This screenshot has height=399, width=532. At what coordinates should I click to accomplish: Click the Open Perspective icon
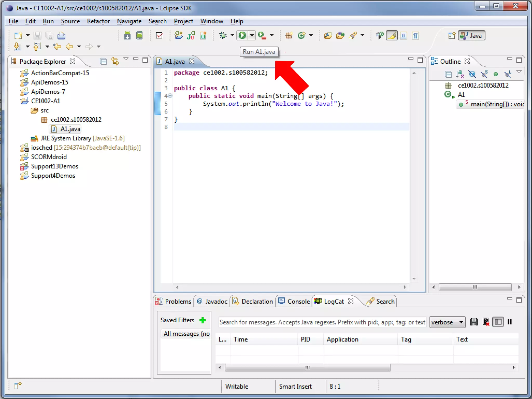[452, 35]
